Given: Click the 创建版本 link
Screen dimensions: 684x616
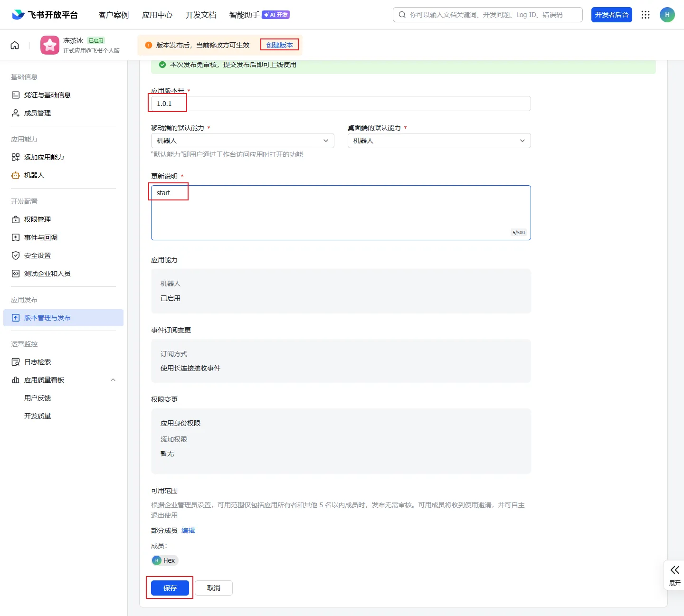Looking at the screenshot, I should point(279,45).
